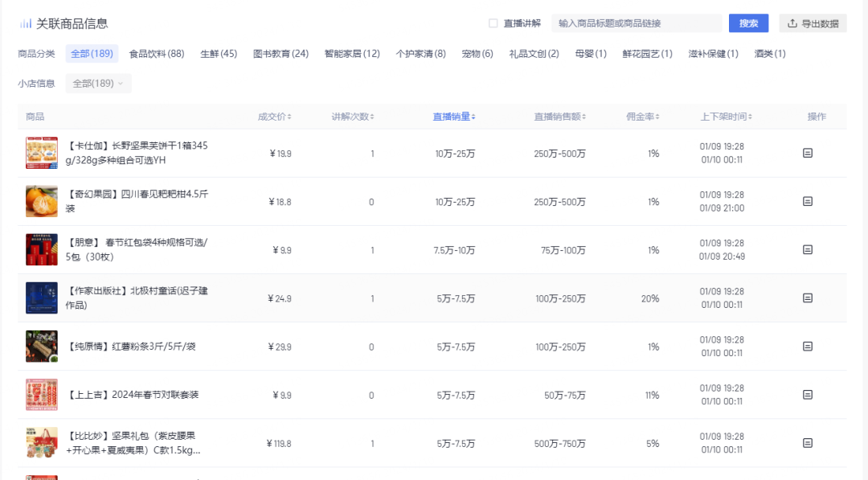Screen dimensions: 868x480
Task: Open product link 【朋意】春节红包袋
Action: (137, 250)
